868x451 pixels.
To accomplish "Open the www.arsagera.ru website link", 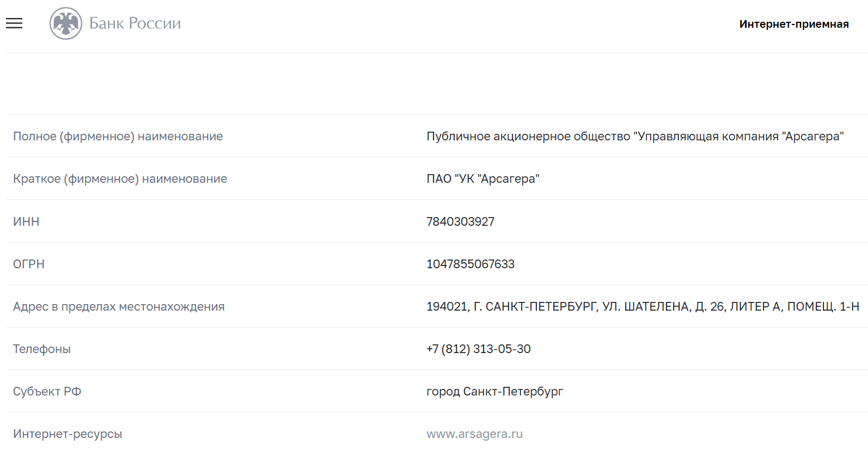I will coord(474,434).
